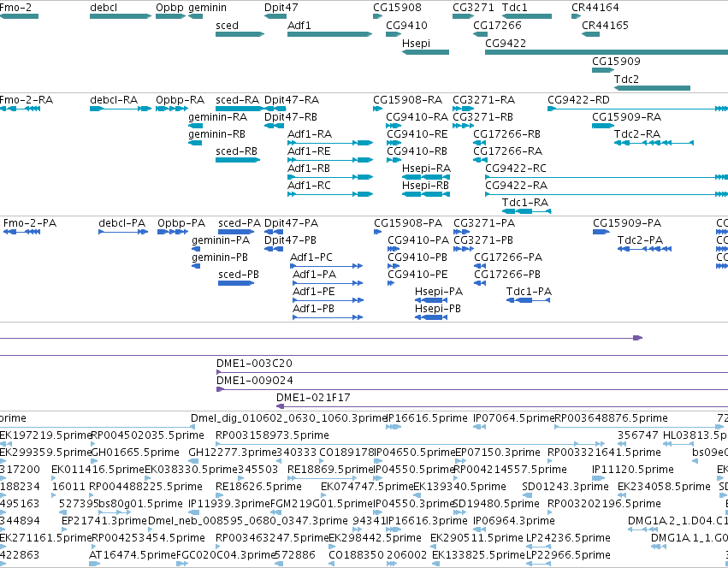Open cDNA AT16474.5prime
The width and height of the screenshot is (728, 568).
coord(133,555)
